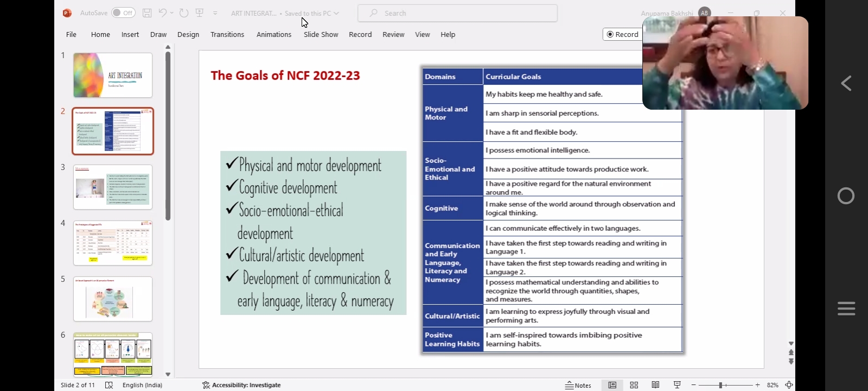
Task: Click slide panel scroll-down arrow
Action: click(168, 374)
